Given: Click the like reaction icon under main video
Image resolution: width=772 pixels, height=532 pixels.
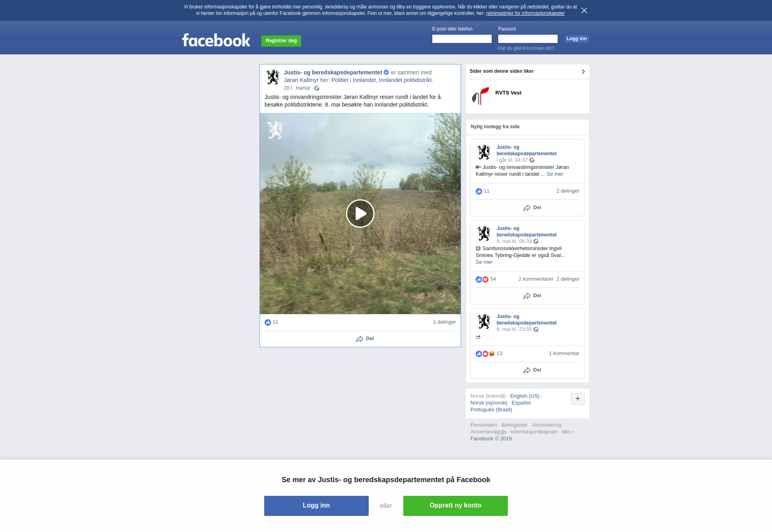Looking at the screenshot, I should click(268, 322).
